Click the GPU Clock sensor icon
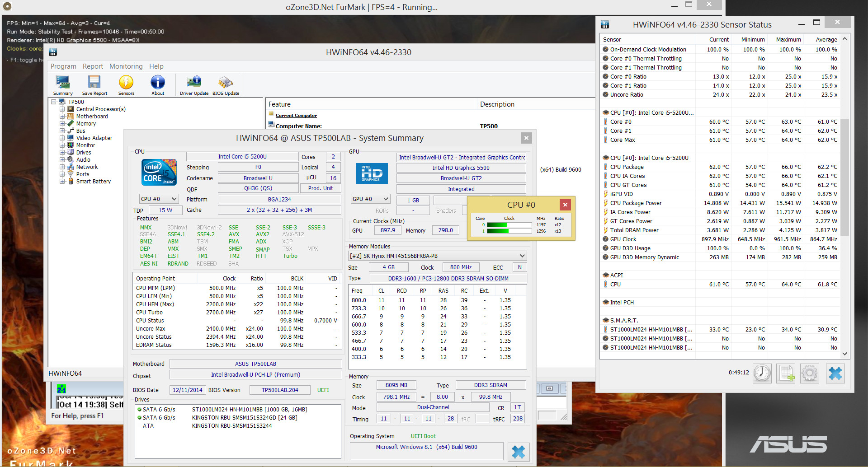This screenshot has width=868, height=467. point(606,239)
